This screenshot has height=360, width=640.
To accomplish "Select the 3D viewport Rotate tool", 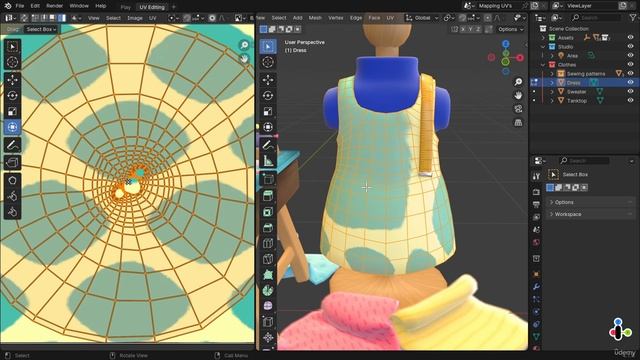I will tap(268, 96).
